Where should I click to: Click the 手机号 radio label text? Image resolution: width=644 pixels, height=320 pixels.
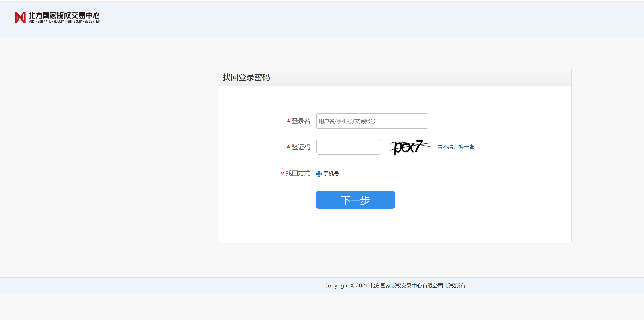tap(331, 174)
